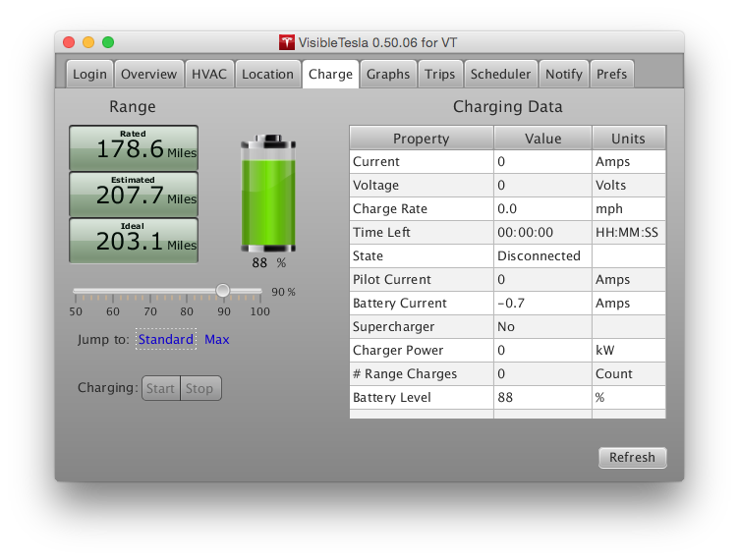Click the Units column header
Image resolution: width=739 pixels, height=560 pixels.
(x=629, y=138)
